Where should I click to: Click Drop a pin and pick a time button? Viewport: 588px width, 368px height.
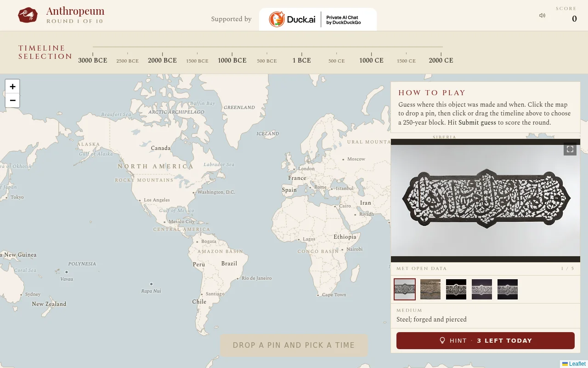[294, 345]
